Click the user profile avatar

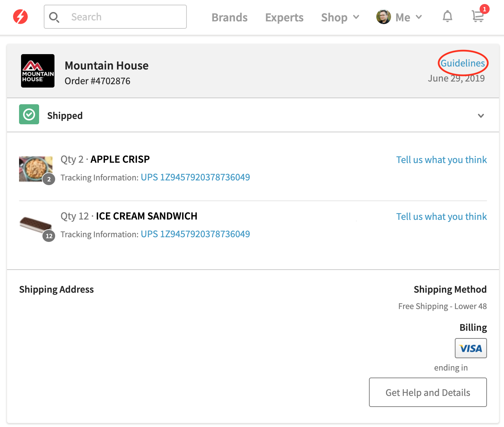(x=384, y=17)
